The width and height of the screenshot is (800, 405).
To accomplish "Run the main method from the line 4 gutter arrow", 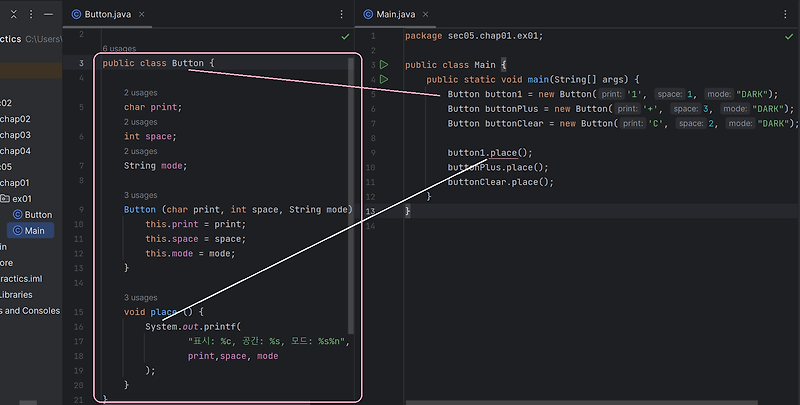I will click(384, 80).
